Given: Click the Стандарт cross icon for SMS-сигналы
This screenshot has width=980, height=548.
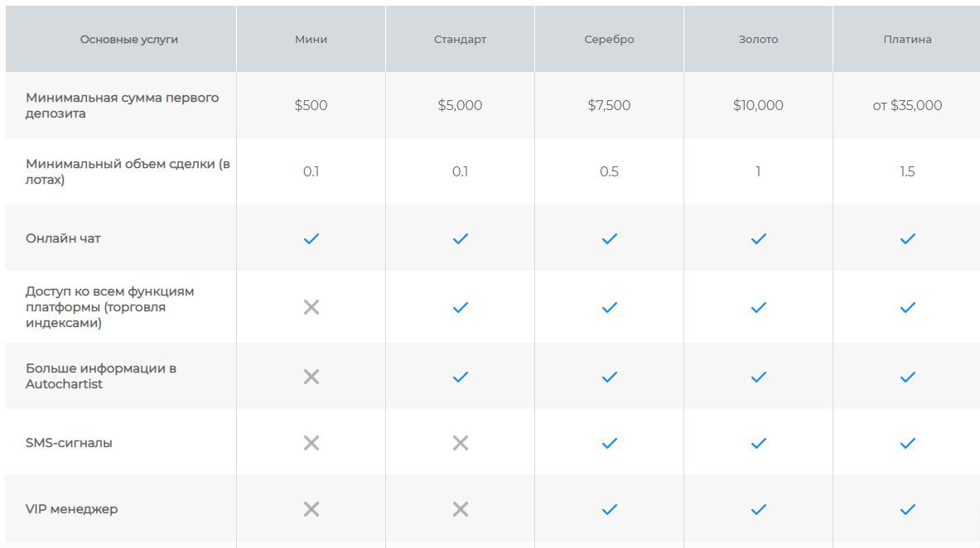Looking at the screenshot, I should click(460, 443).
